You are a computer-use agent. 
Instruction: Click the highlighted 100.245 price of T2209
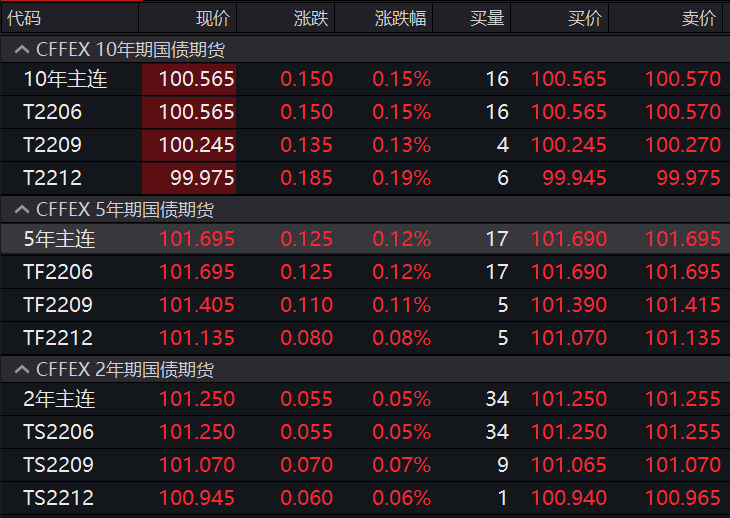(196, 145)
